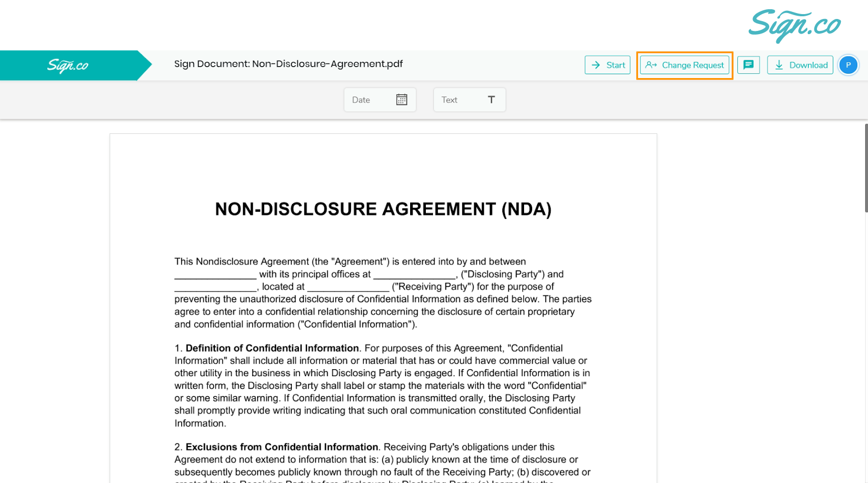Open the comments chat icon
The height and width of the screenshot is (483, 868).
(748, 65)
